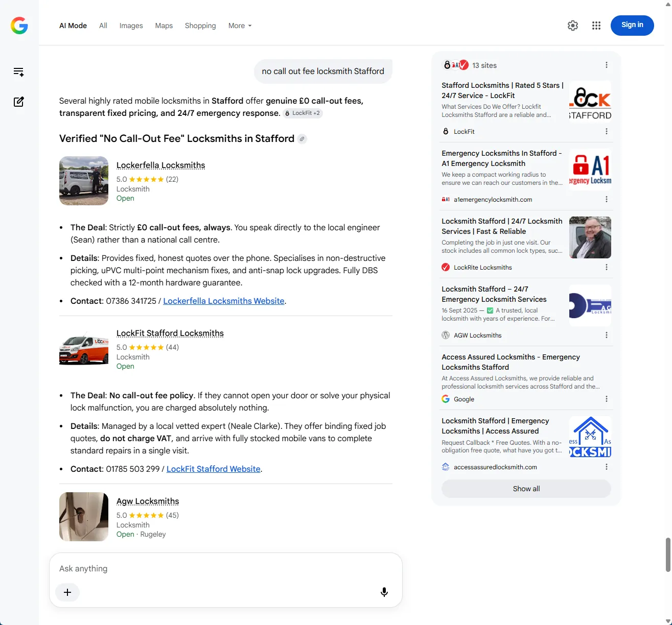672x625 pixels.
Task: Open Access Assured Locksmiths Emergency result
Action: (511, 362)
